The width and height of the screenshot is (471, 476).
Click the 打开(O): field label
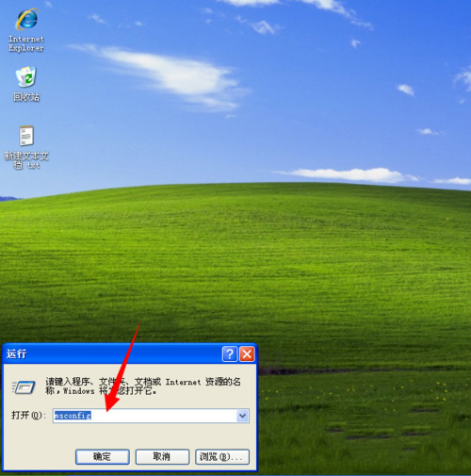click(28, 416)
